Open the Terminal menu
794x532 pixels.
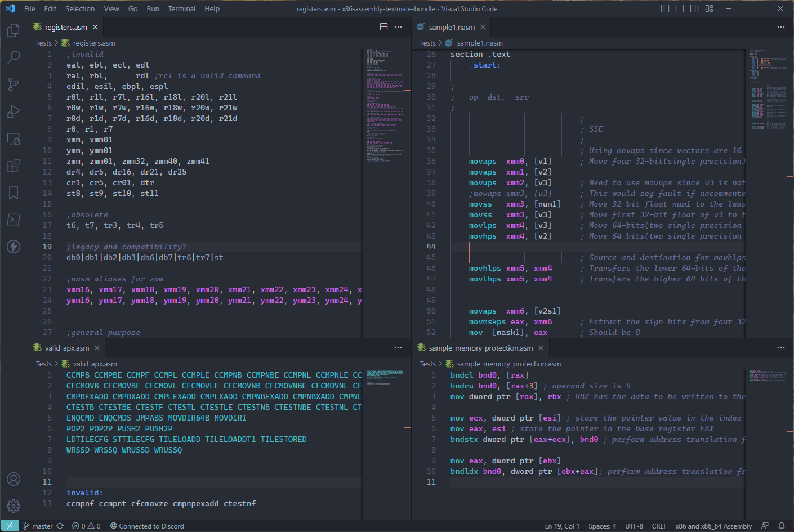click(x=182, y=8)
